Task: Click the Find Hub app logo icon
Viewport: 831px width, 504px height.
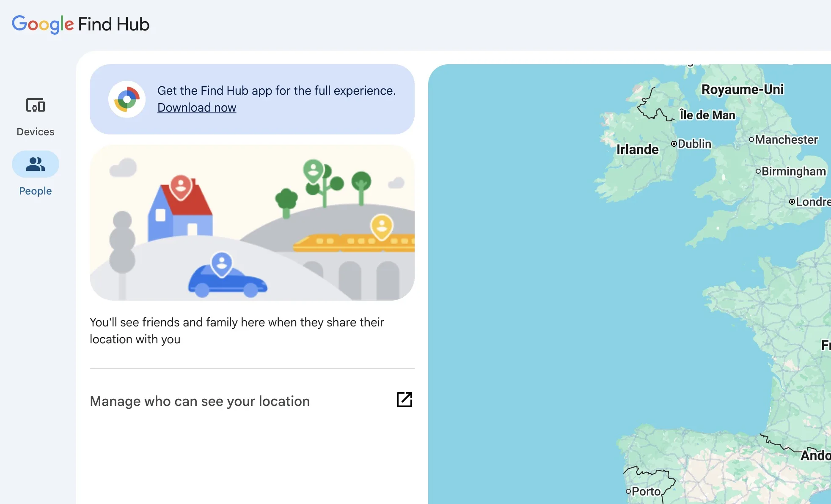Action: point(127,99)
